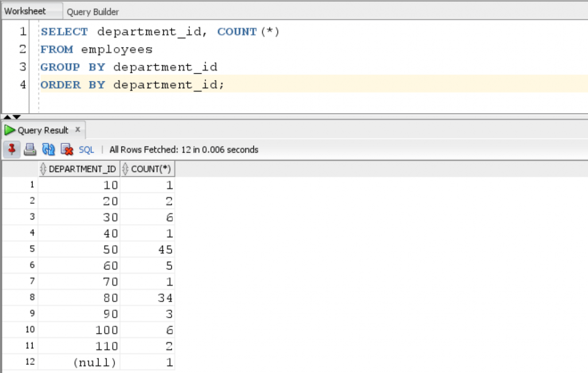Open the SQL view of the results
The height and width of the screenshot is (373, 588).
point(86,149)
